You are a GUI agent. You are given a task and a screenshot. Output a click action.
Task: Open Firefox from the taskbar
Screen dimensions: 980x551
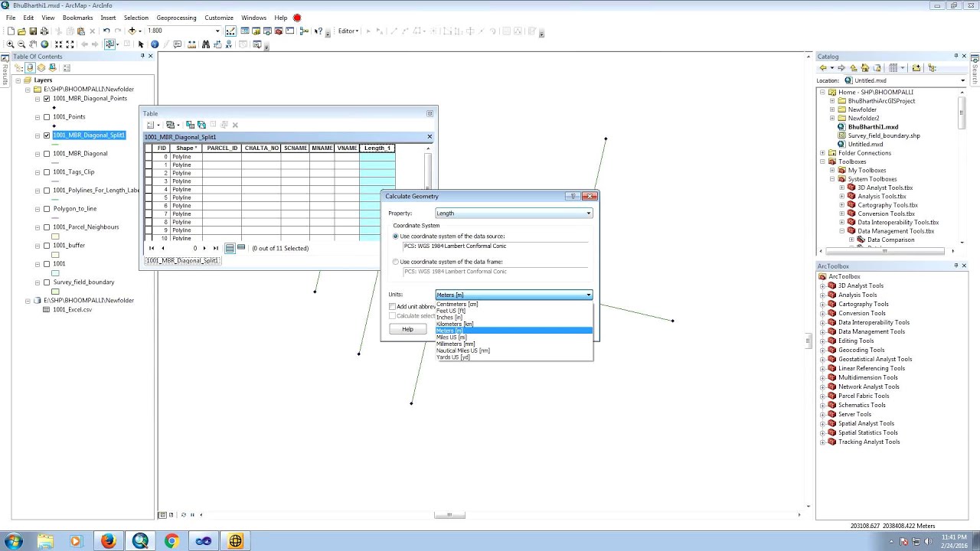point(108,541)
